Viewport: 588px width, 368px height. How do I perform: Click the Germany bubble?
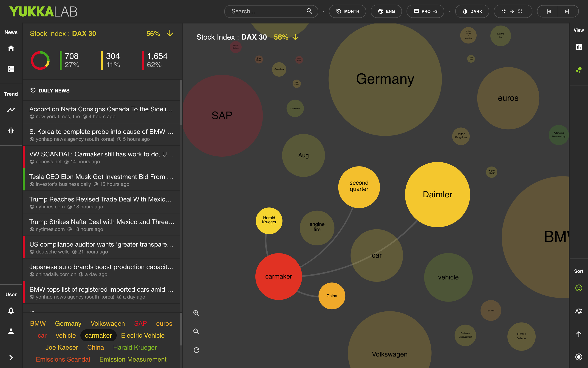(385, 79)
